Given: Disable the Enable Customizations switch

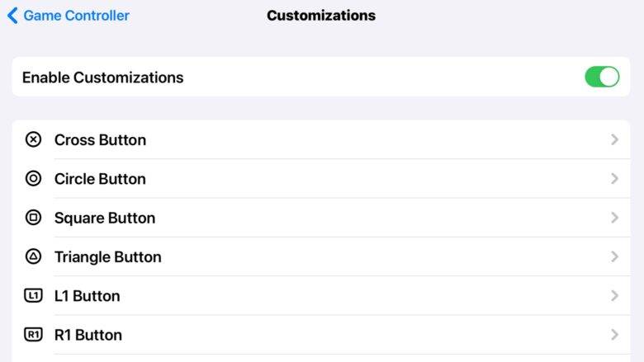Looking at the screenshot, I should pos(602,77).
